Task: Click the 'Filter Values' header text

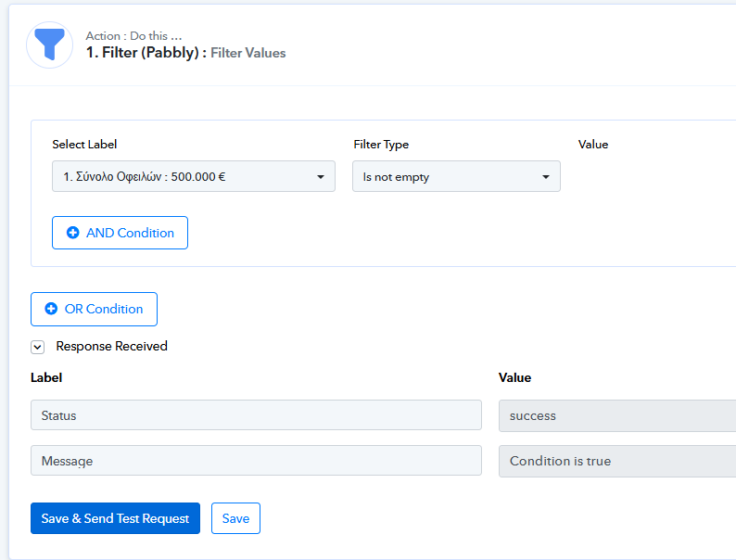Action: point(247,53)
